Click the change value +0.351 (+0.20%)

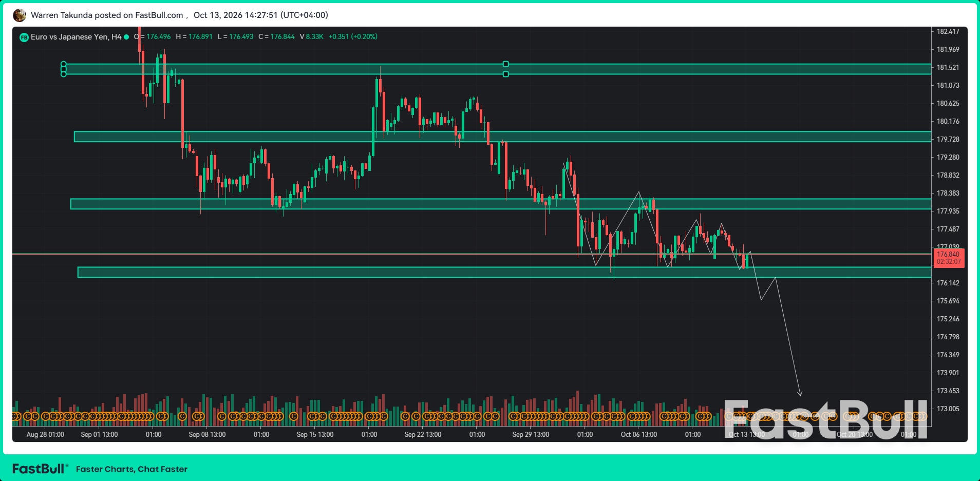coord(353,37)
